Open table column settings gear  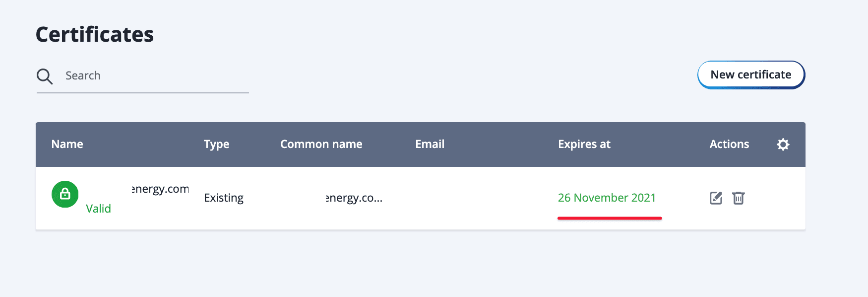[783, 145]
